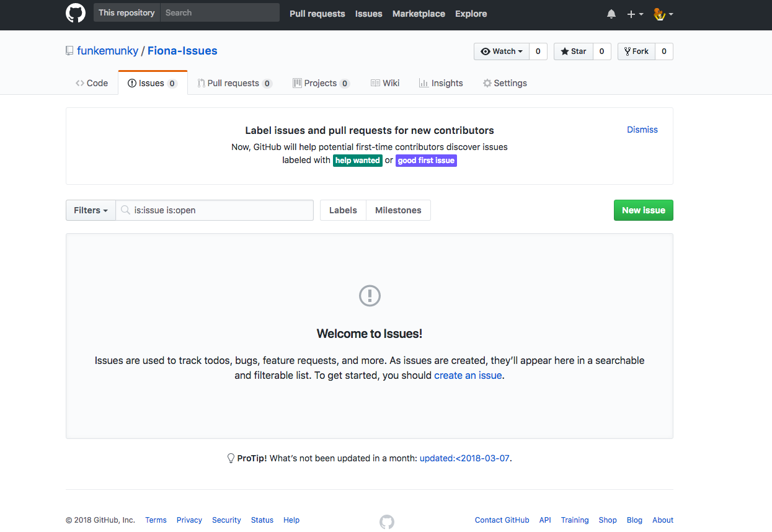The width and height of the screenshot is (772, 532).
Task: Click the GitHub Octocat logo in header
Action: coord(76,13)
